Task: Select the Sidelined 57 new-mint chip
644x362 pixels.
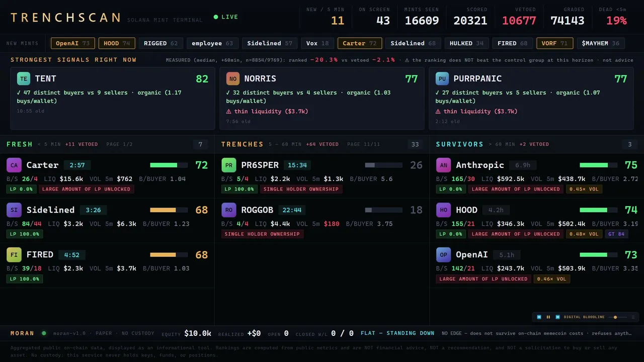Action: click(x=270, y=43)
